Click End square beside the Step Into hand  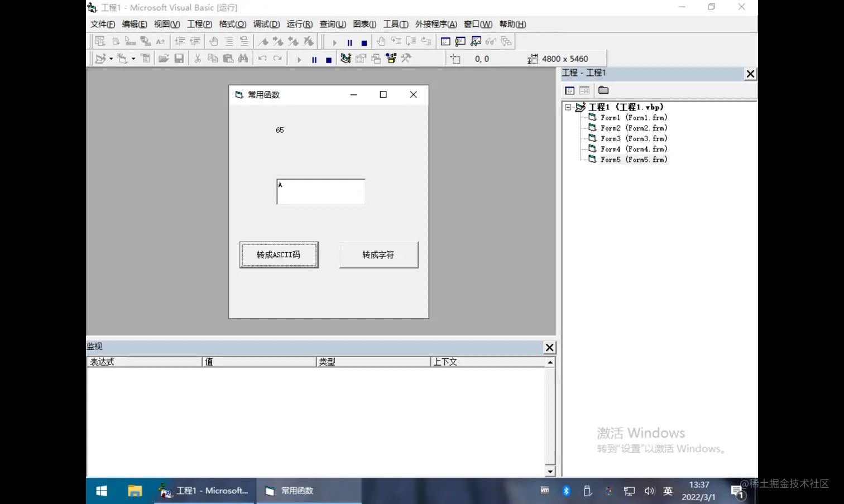pos(364,42)
